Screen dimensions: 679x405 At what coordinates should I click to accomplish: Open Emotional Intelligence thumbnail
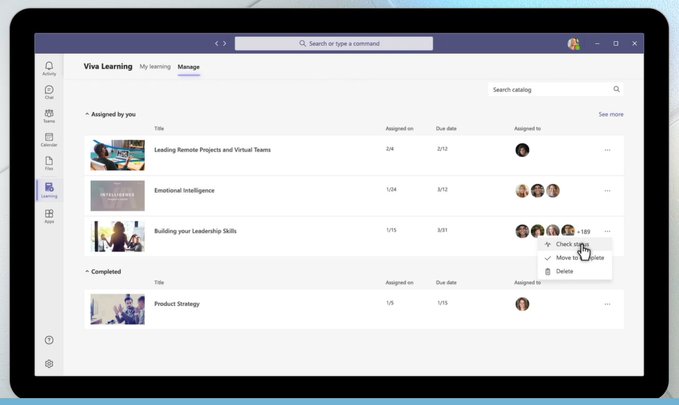[x=117, y=196]
